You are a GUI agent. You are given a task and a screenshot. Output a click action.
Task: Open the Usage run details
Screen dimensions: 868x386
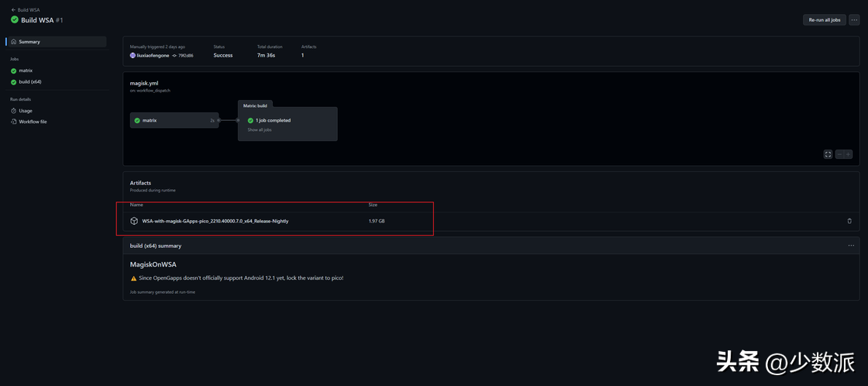[x=26, y=111]
